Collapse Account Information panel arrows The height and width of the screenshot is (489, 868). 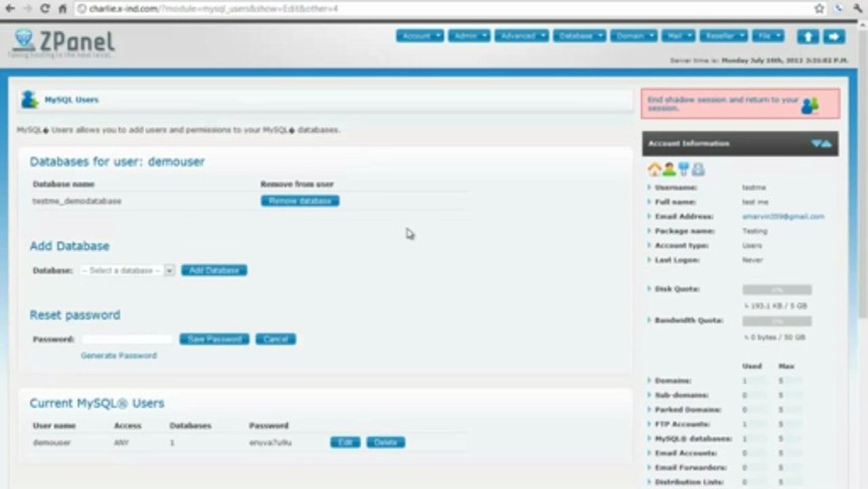[x=821, y=143]
